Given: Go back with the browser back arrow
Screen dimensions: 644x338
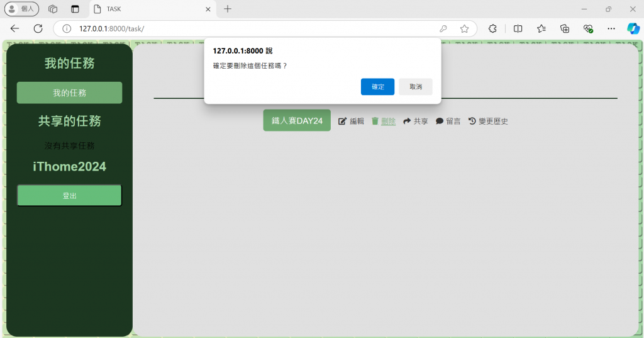Looking at the screenshot, I should pyautogui.click(x=15, y=28).
